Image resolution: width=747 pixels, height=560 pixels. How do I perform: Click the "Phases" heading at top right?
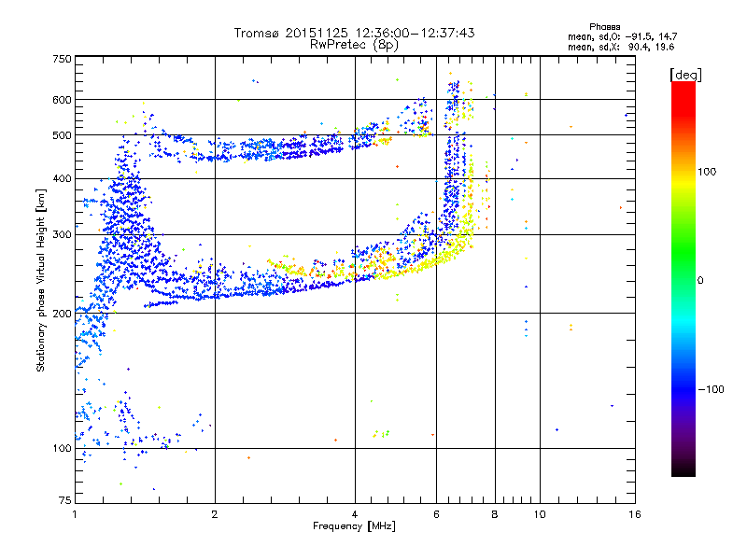pos(604,27)
